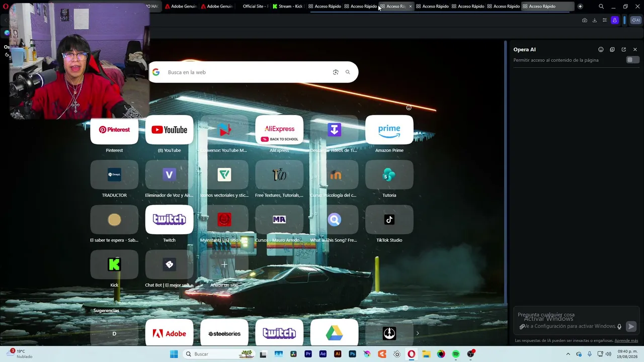The image size is (644, 362).
Task: Click the taskbar Buscar search box
Action: click(218, 354)
